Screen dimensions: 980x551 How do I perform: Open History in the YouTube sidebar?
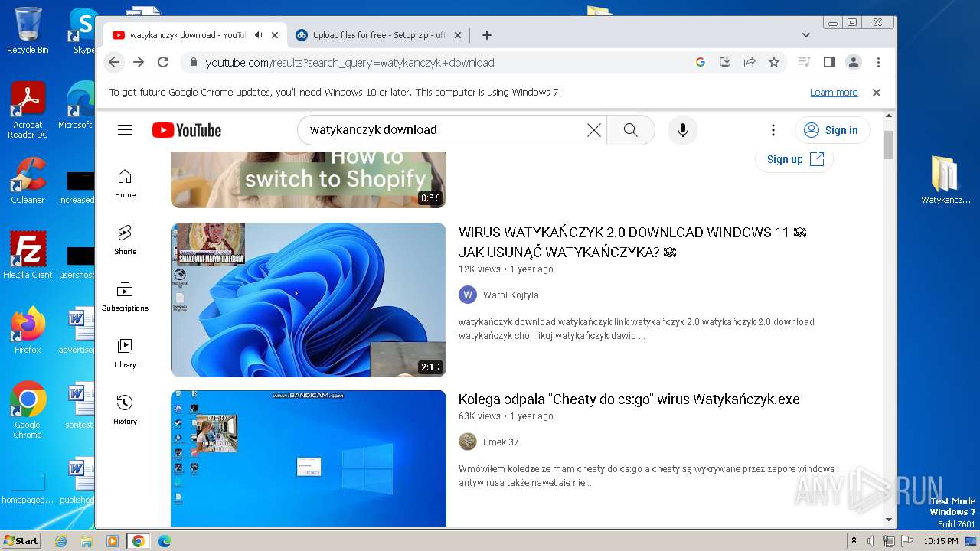(x=125, y=410)
